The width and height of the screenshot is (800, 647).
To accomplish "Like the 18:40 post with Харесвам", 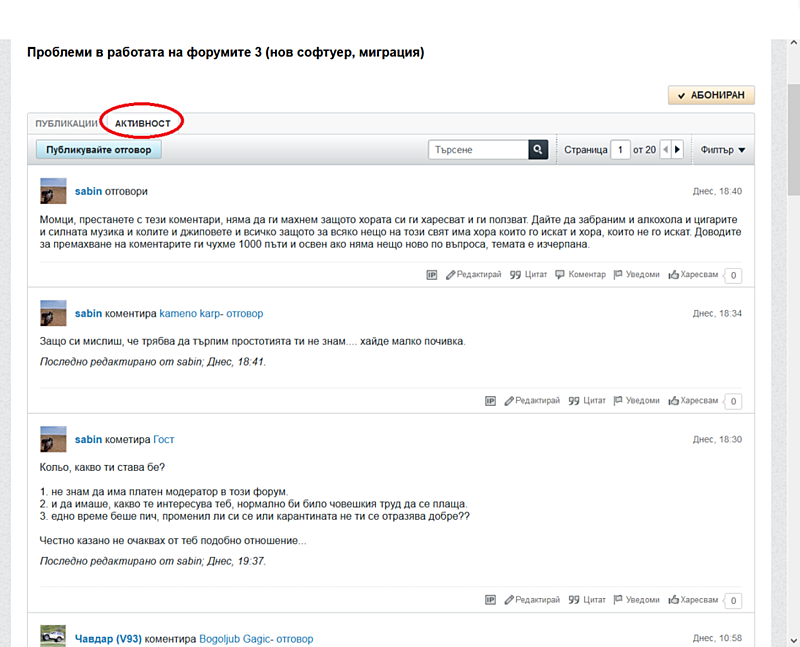I will point(693,275).
